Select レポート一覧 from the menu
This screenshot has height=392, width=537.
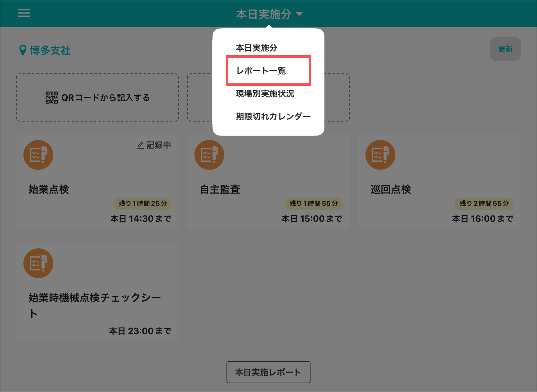261,71
